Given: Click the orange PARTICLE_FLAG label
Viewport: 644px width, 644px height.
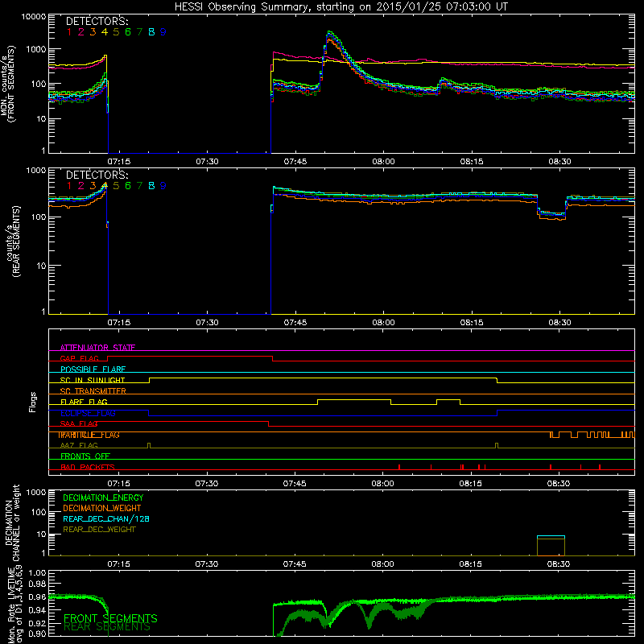Looking at the screenshot, I should click(x=89, y=435).
